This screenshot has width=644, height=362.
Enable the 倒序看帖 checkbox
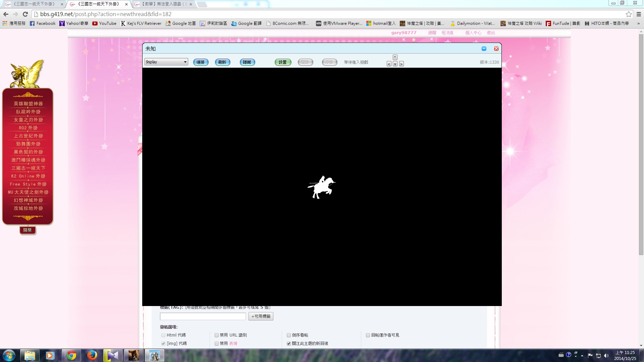(x=289, y=335)
